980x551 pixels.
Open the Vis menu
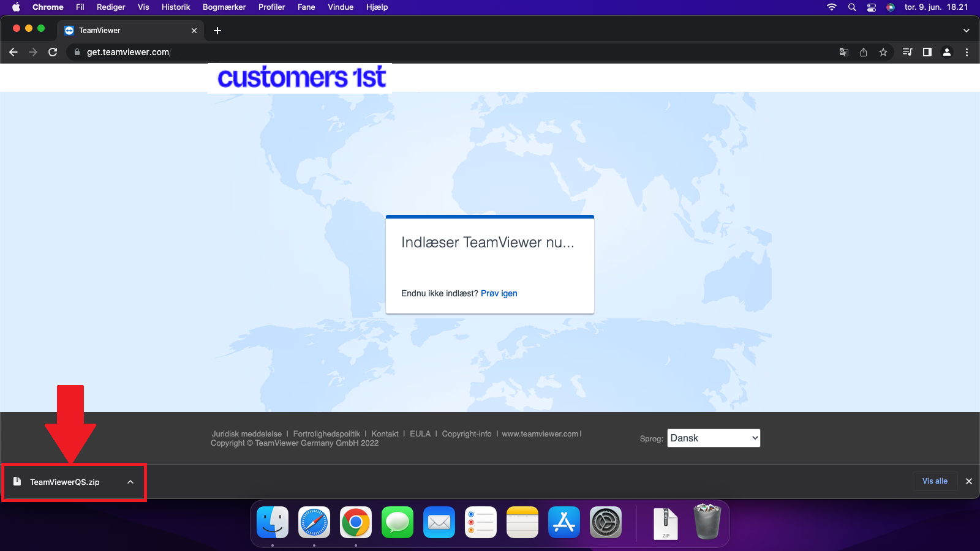[143, 7]
